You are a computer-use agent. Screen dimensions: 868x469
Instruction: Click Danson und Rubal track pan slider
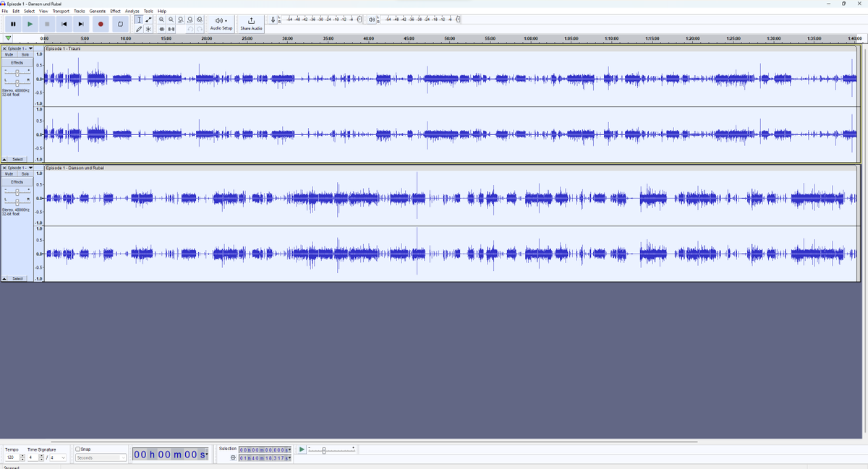[17, 202]
